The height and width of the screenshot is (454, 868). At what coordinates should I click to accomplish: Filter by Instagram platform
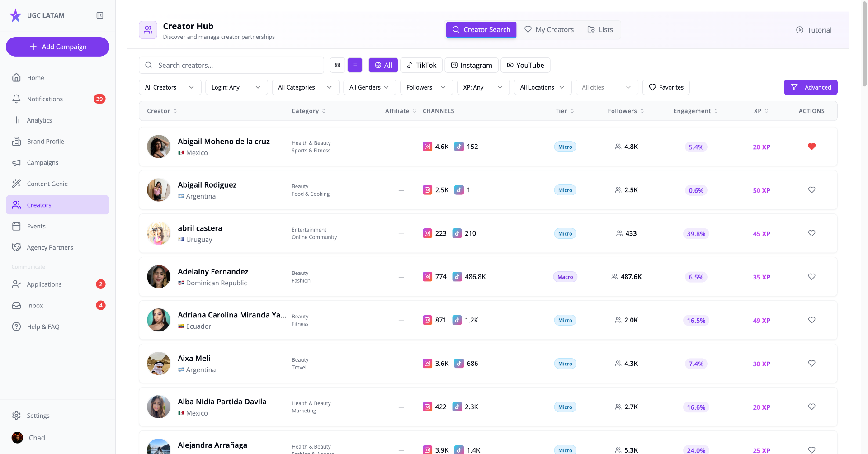[472, 65]
